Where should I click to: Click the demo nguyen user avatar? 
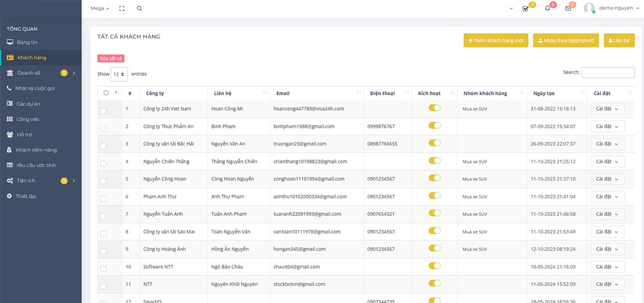[x=589, y=8]
